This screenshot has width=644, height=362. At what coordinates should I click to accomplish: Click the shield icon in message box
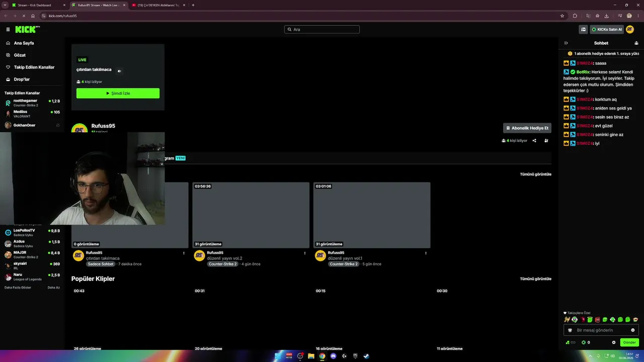point(570,330)
